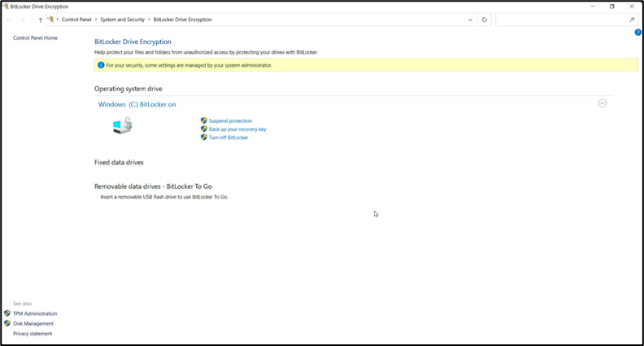This screenshot has width=644, height=346.
Task: Collapse the Windows (C:) drive section chevron
Action: pos(602,103)
